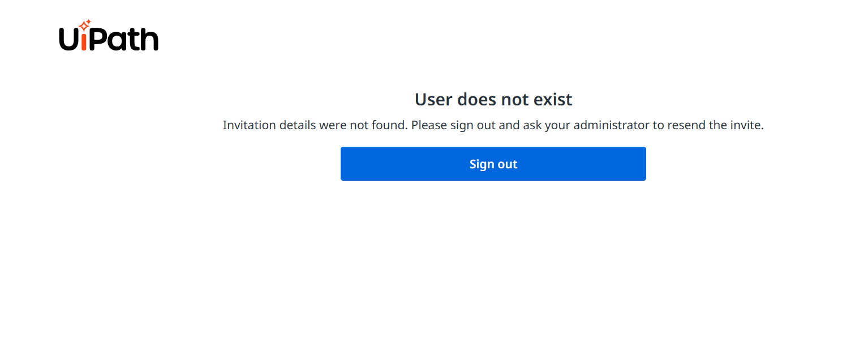Image resolution: width=868 pixels, height=349 pixels.
Task: Click the phrase resend the invite
Action: pos(716,125)
